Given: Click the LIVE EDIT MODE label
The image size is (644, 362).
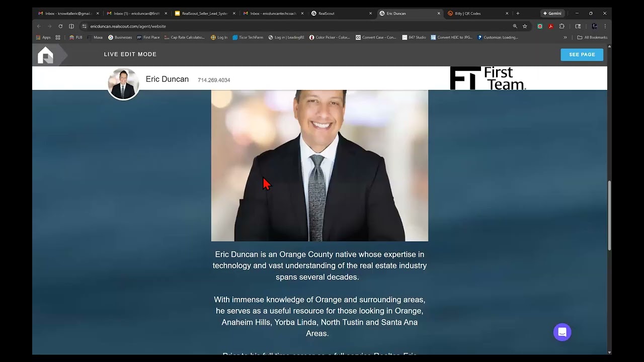Looking at the screenshot, I should click(130, 54).
